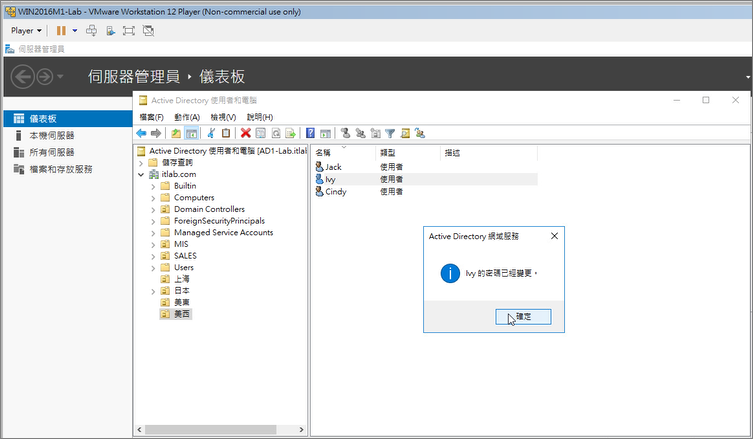Click the Forward arrow in AD toolbar

point(156,134)
